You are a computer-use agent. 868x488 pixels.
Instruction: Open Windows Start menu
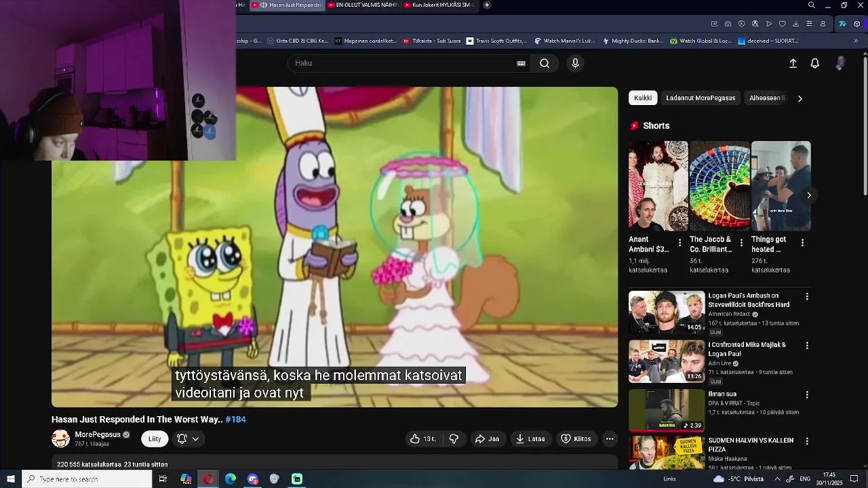coord(11,479)
